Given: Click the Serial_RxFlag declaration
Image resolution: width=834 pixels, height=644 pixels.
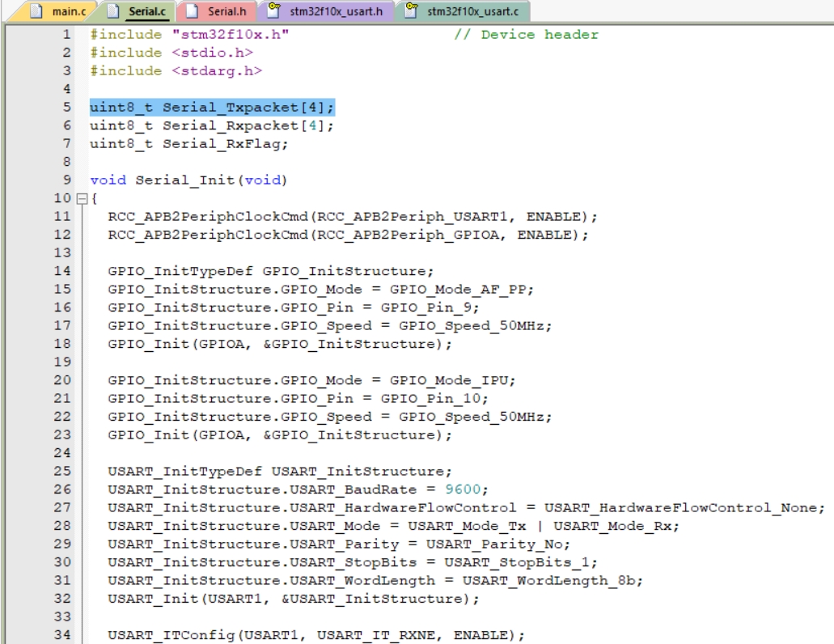Looking at the screenshot, I should [188, 144].
